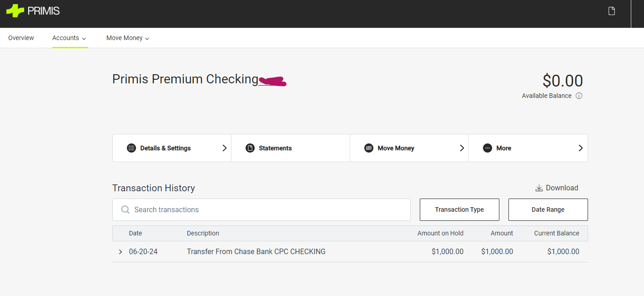
Task: Expand the More panel chevron
Action: point(580,148)
